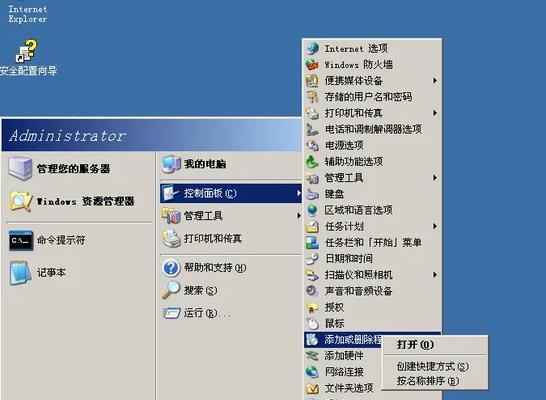Open 帮助和支持 question mark icon
This screenshot has width=546, height=400.
[171, 268]
